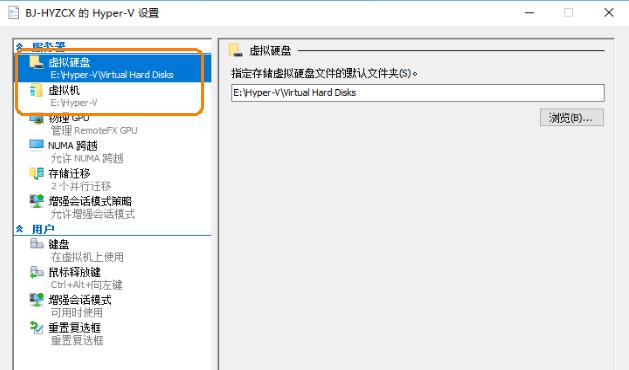Viewport: 629px width, 370px height.
Task: Click the 允许 NUMA 跨越 subtitle
Action: (x=87, y=159)
